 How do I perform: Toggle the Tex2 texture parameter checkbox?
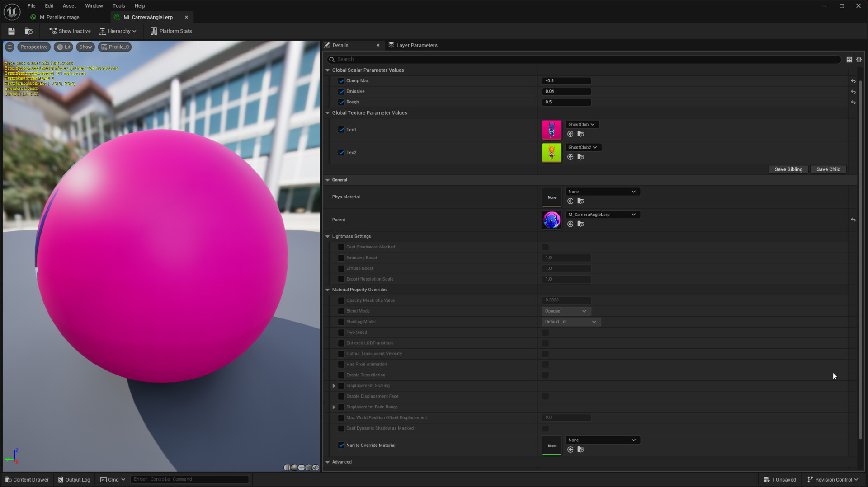pos(341,153)
